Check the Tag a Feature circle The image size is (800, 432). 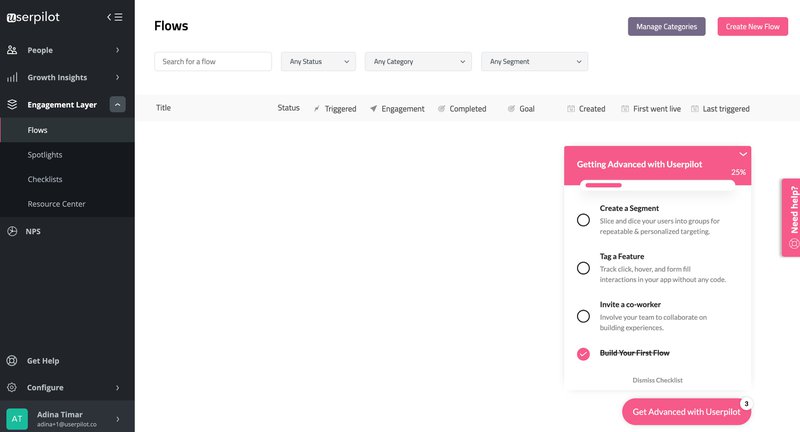point(583,268)
